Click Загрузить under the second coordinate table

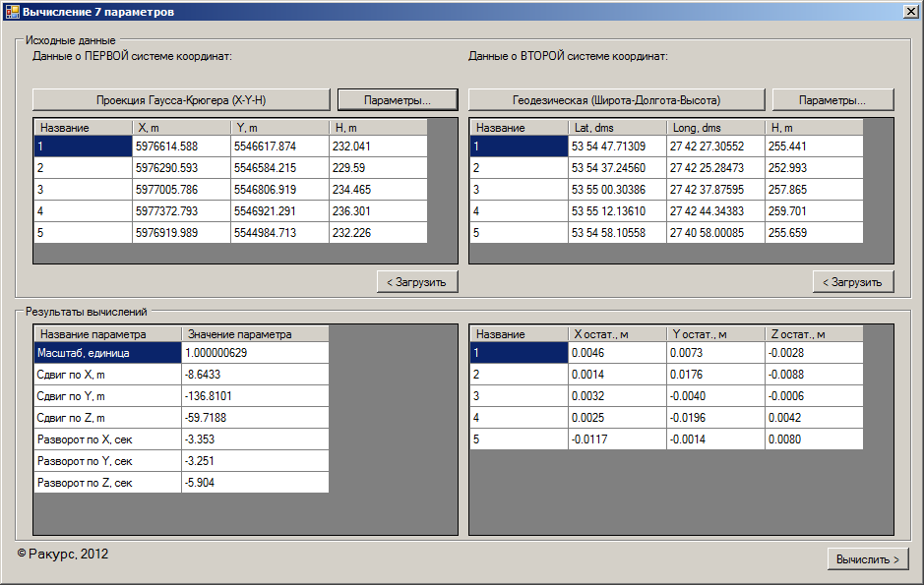pyautogui.click(x=853, y=282)
